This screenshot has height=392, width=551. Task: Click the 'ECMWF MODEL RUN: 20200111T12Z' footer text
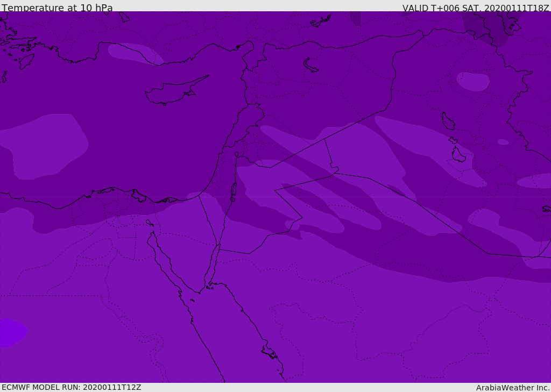click(x=72, y=387)
